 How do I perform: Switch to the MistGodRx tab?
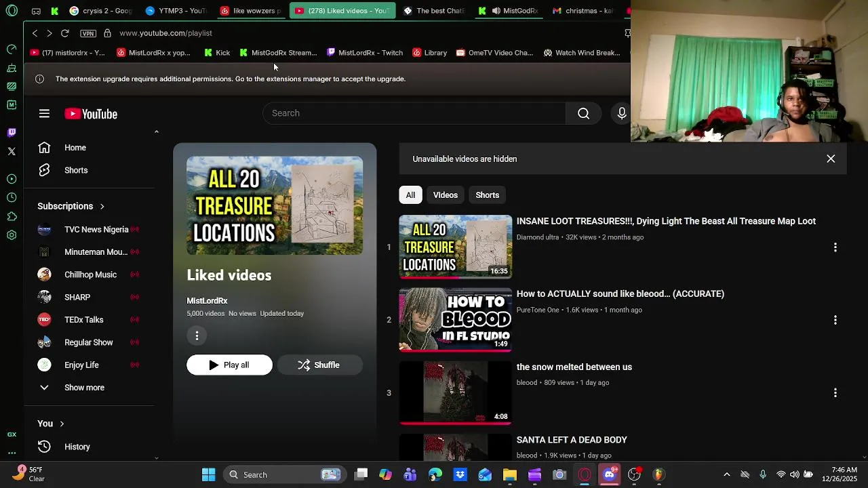point(509,11)
